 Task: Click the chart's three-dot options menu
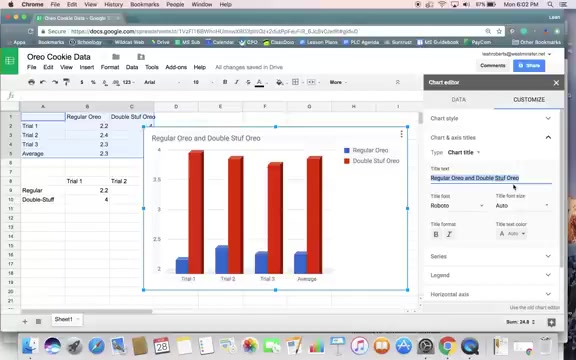(402, 134)
